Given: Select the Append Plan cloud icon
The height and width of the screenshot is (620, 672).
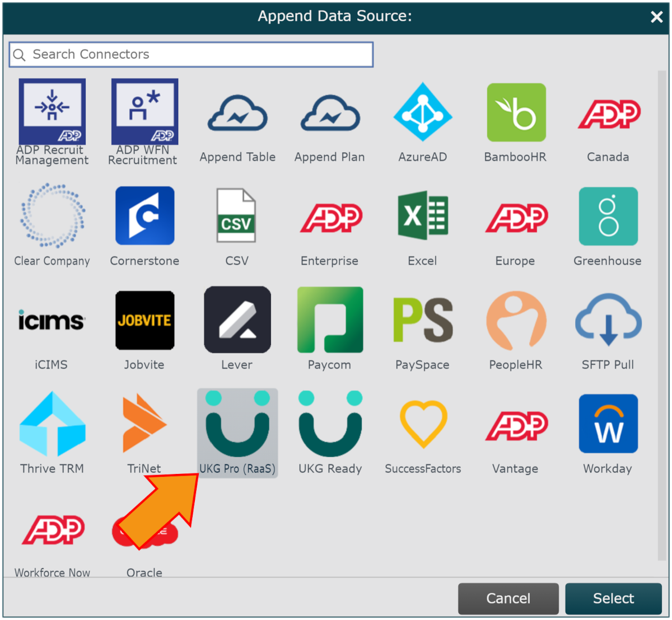Looking at the screenshot, I should (x=330, y=113).
